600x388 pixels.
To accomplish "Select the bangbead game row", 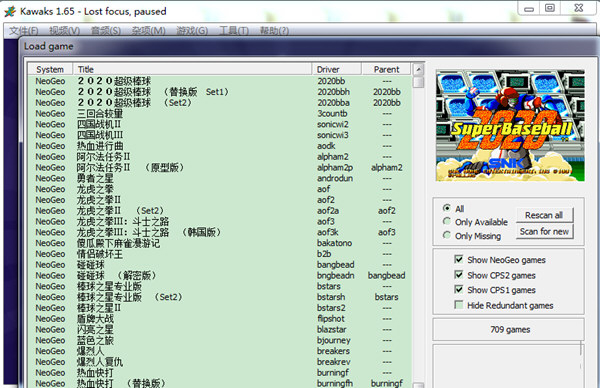I will click(220, 265).
